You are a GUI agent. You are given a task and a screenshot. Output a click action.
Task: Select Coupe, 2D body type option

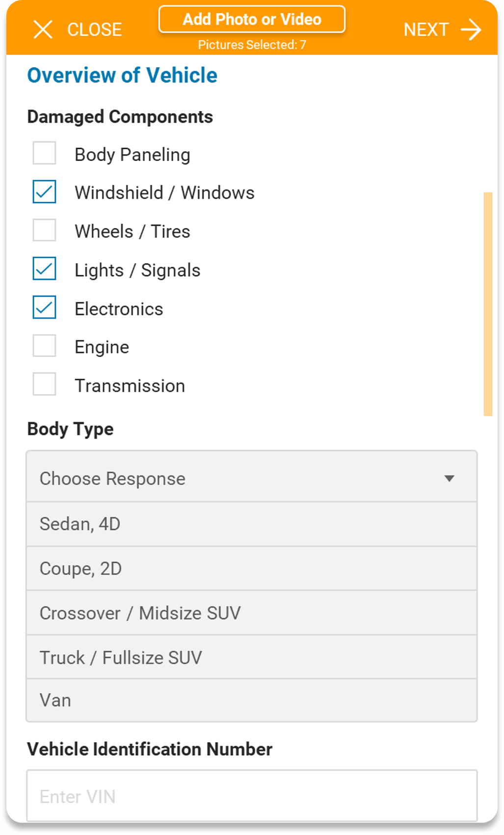click(252, 568)
